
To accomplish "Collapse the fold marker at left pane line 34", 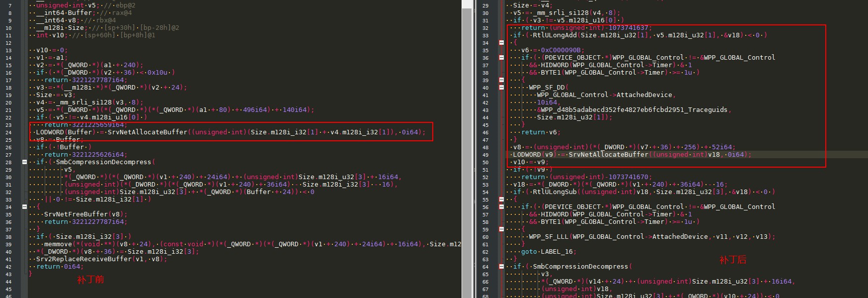I will [24, 206].
